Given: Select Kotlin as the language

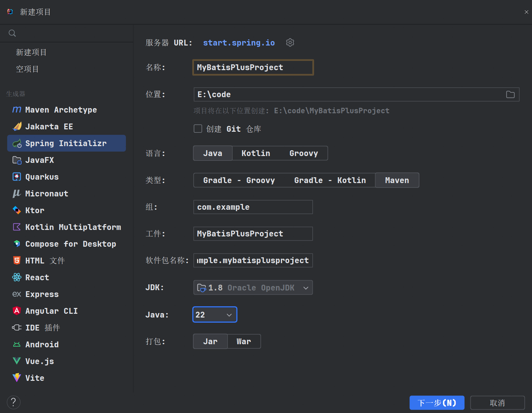Looking at the screenshot, I should (x=256, y=153).
